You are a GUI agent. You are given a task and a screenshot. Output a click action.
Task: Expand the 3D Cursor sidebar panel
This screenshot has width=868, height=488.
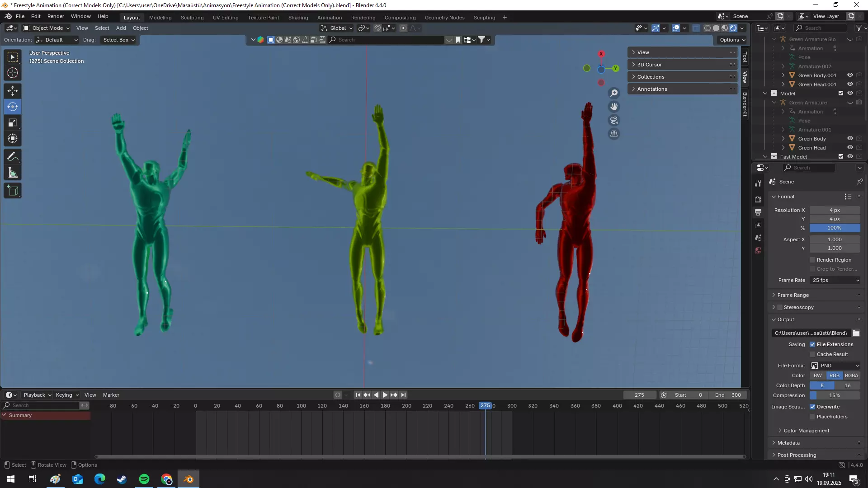pos(649,65)
